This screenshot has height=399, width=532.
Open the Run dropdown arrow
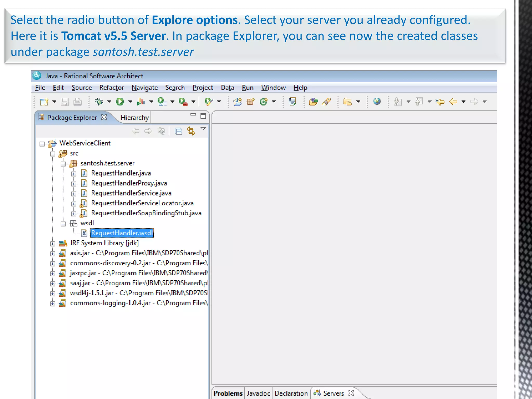click(x=130, y=102)
